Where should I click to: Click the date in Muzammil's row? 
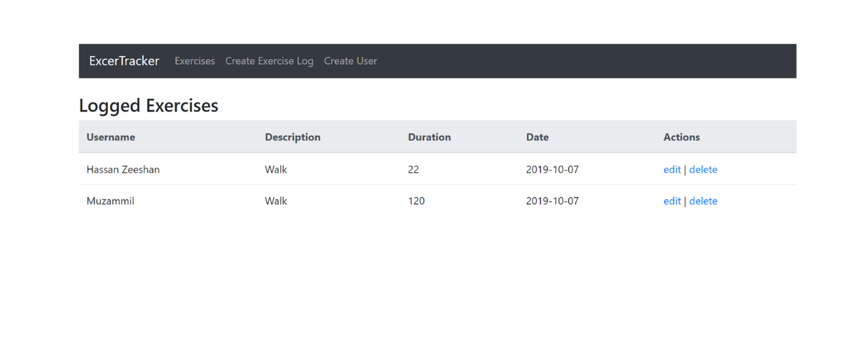pos(552,201)
